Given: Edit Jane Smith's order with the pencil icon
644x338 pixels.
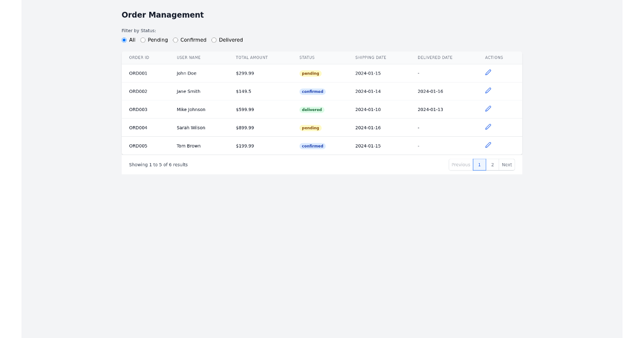Looking at the screenshot, I should [488, 91].
